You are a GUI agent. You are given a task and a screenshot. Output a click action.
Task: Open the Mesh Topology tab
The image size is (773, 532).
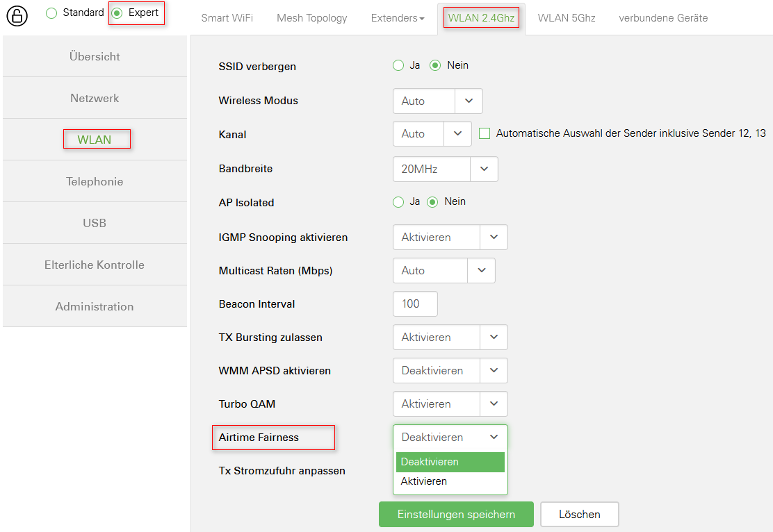pyautogui.click(x=311, y=18)
